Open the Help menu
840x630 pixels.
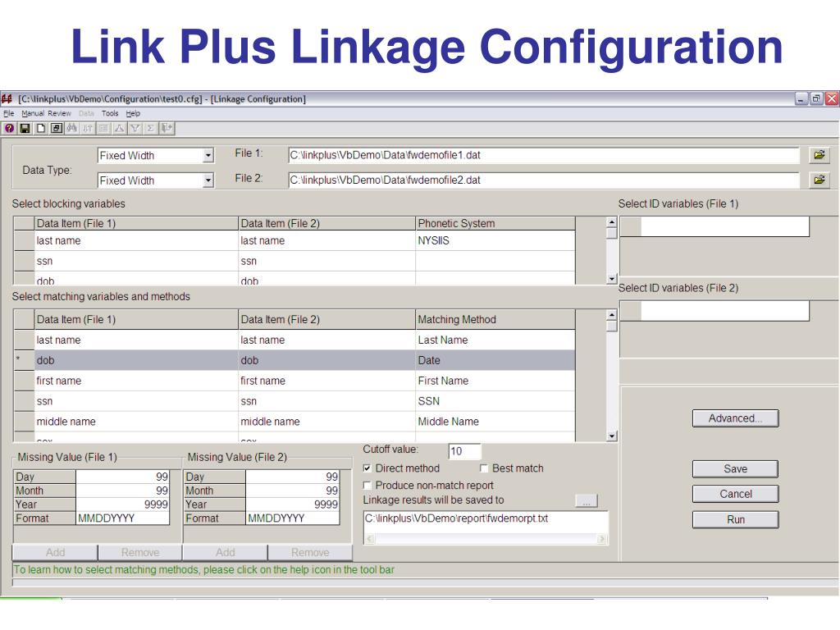pos(133,113)
